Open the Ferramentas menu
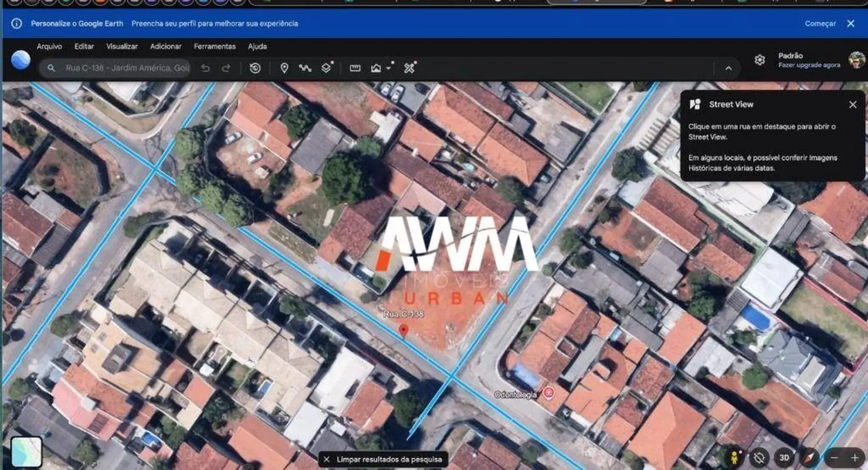The image size is (868, 470). click(215, 46)
